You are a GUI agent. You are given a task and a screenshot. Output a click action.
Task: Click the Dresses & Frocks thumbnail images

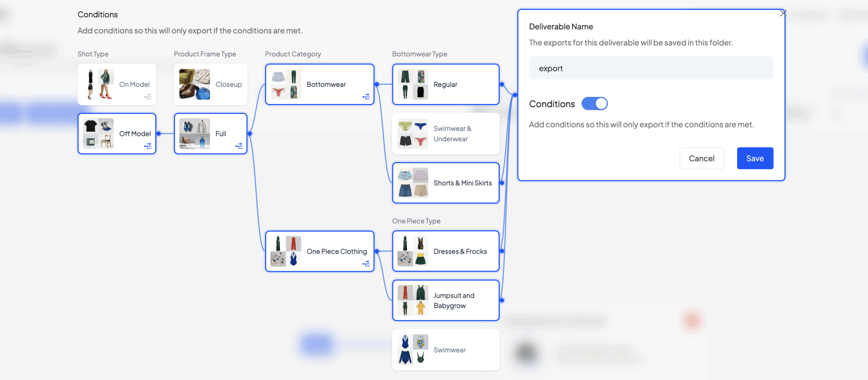tap(413, 251)
